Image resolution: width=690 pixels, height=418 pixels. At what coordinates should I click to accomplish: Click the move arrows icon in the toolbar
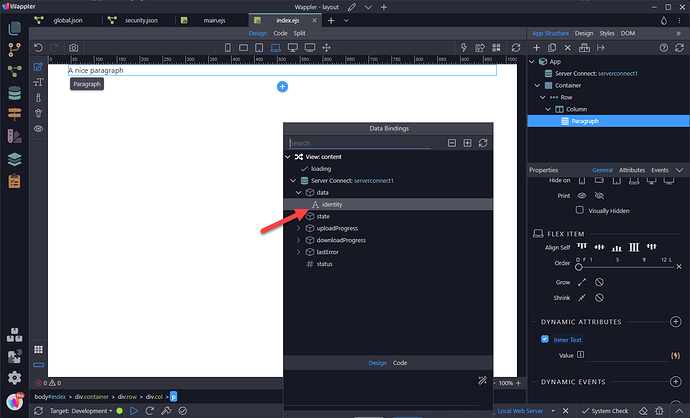[x=327, y=48]
